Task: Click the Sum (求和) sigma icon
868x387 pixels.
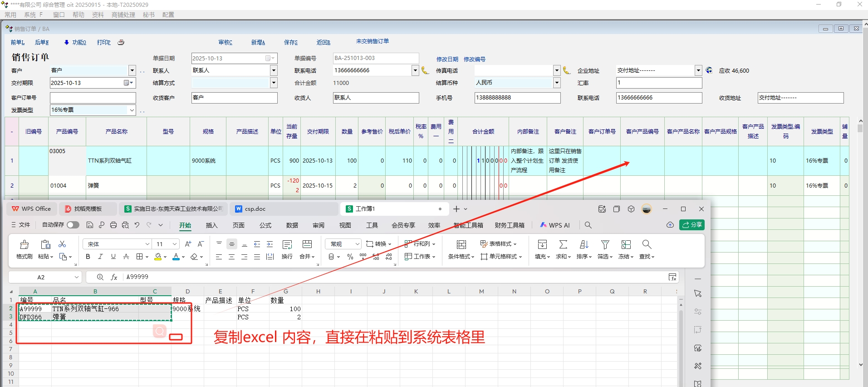Action: click(563, 245)
